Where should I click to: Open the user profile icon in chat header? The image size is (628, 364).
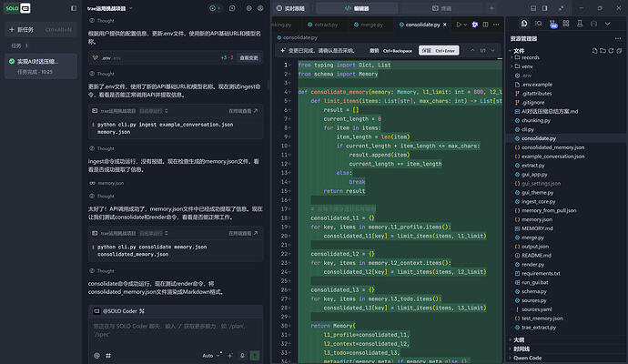tap(260, 8)
